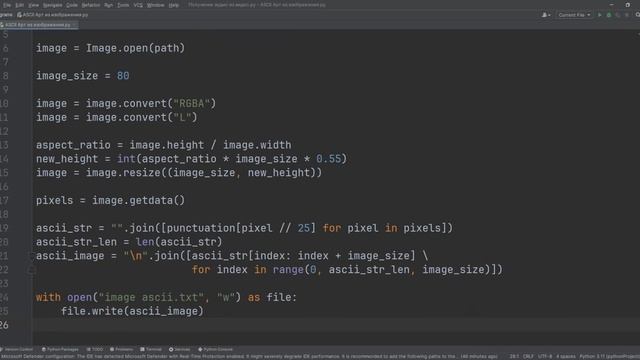Click the Stop icon in toolbar
Viewport: 640px width, 360px height.
tap(627, 15)
